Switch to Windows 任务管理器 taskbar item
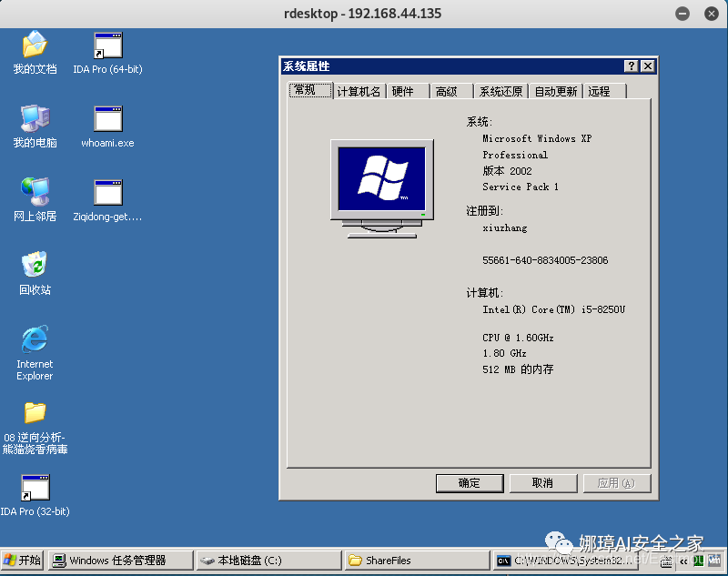 point(121,561)
